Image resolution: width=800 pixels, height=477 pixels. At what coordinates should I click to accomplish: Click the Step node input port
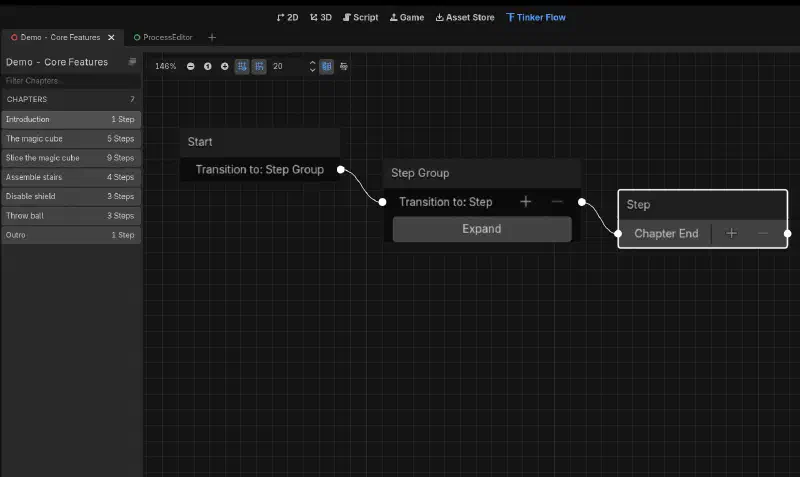point(618,234)
